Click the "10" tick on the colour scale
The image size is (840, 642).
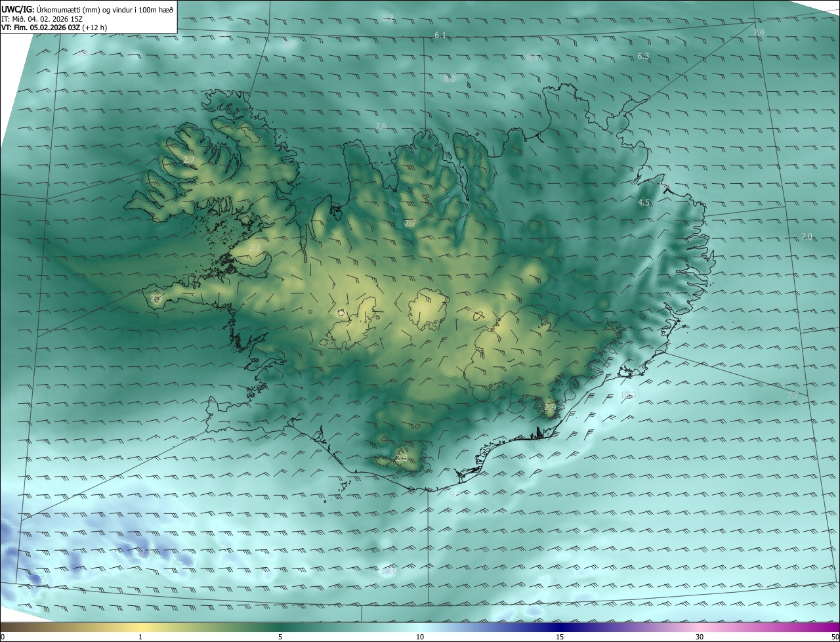tap(420, 637)
